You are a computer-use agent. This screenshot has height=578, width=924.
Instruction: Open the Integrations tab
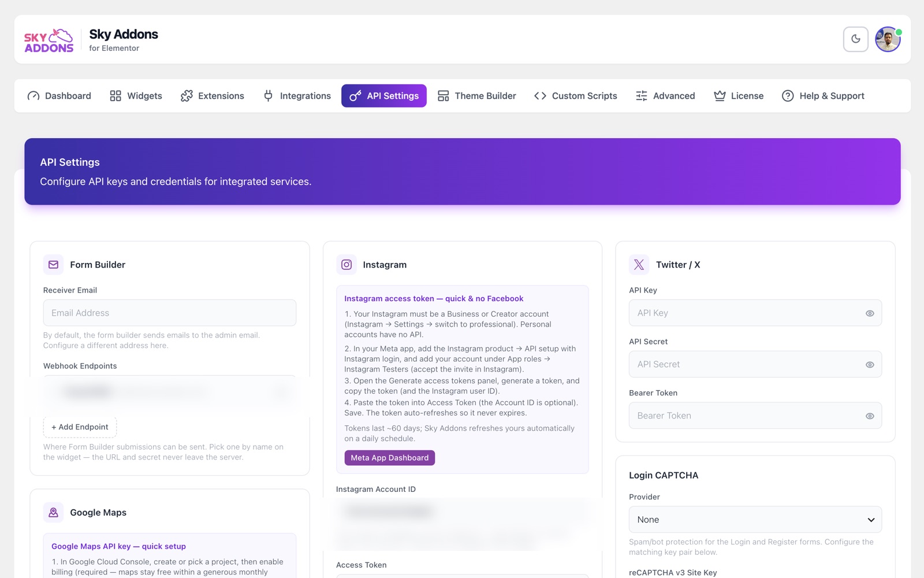(x=297, y=96)
